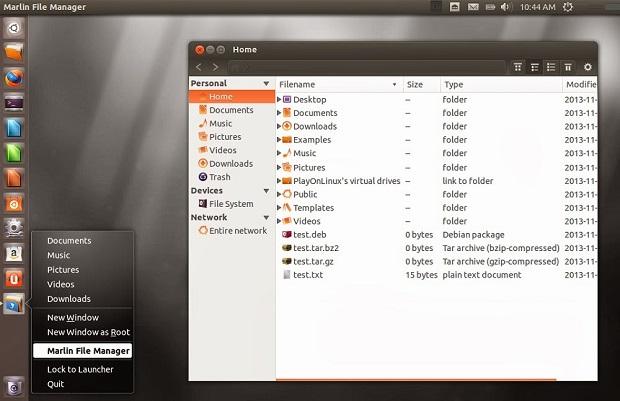The height and width of the screenshot is (401, 620).
Task: Open Amazon launcher icon
Action: coord(14,253)
